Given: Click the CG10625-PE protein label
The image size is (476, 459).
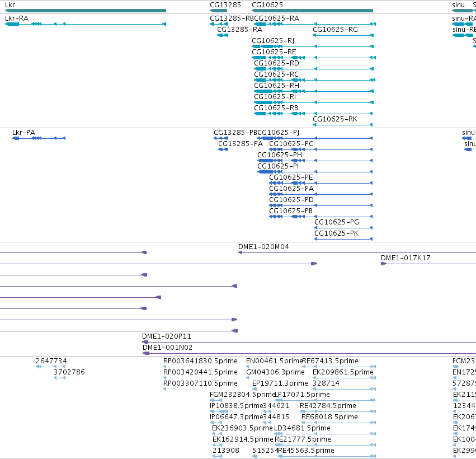Looking at the screenshot, I should coord(291,177).
